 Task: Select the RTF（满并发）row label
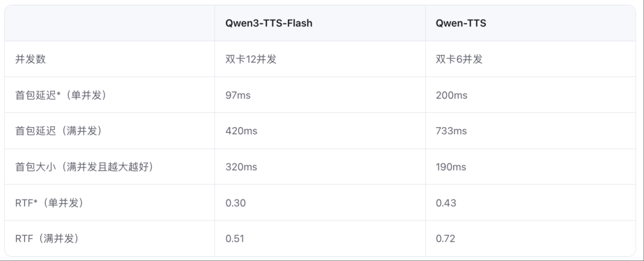tap(47, 239)
